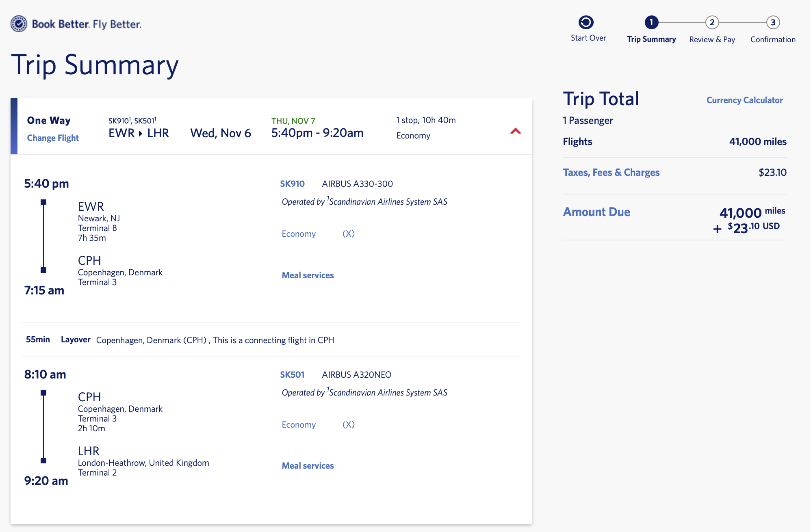Click the 'EWR' departure airport code in details
811x532 pixels.
91,207
